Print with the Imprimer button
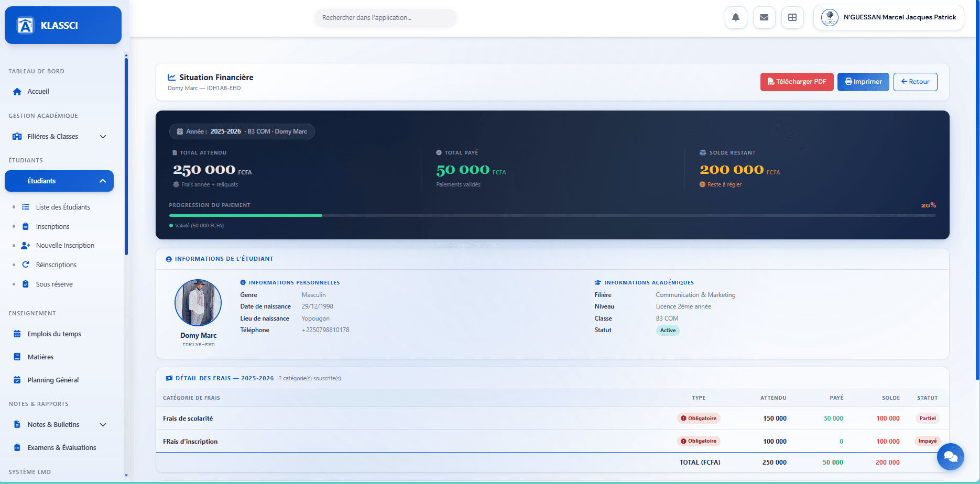This screenshot has height=484, width=980. click(863, 82)
